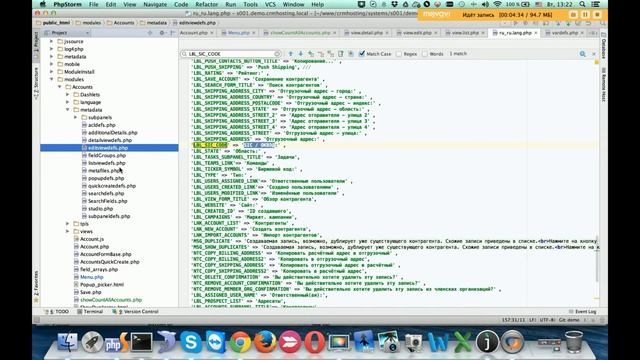Screen dimensions: 640x360
Task: Close the find bar
Action: (x=594, y=54)
